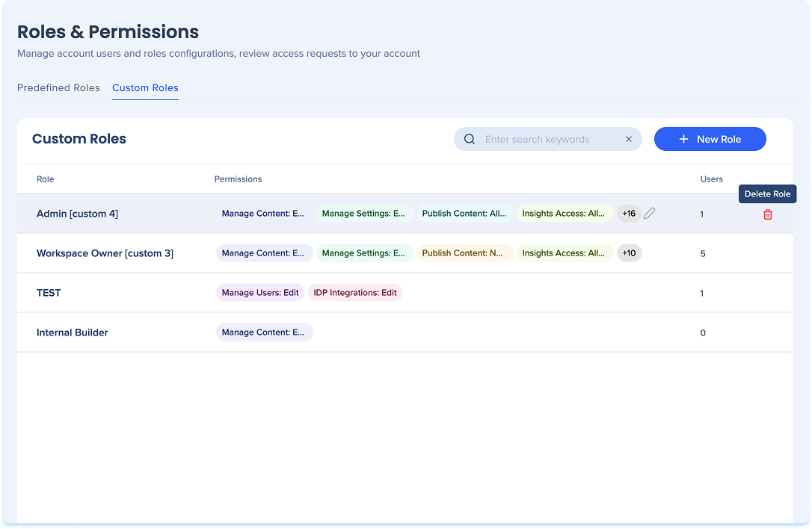The width and height of the screenshot is (812, 529).
Task: Switch to the Predefined Roles tab
Action: pos(58,87)
